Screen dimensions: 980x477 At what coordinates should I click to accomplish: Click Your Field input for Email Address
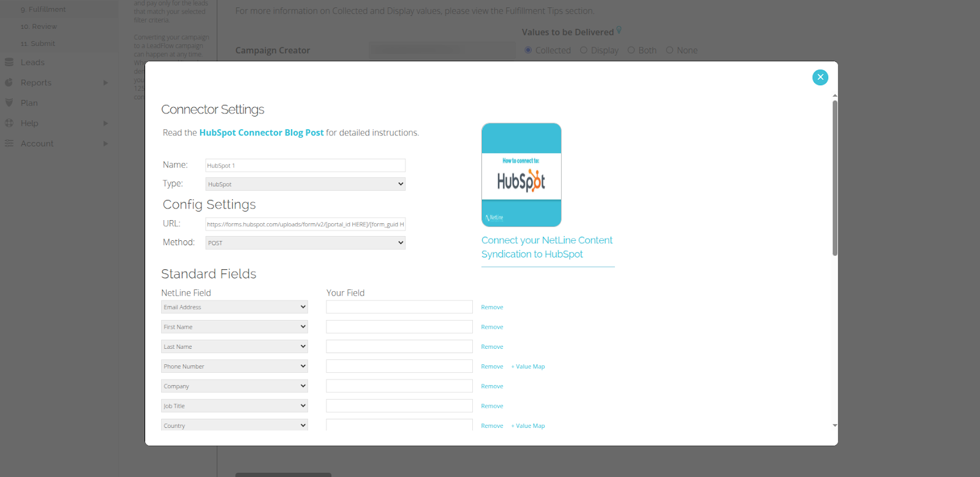(399, 307)
